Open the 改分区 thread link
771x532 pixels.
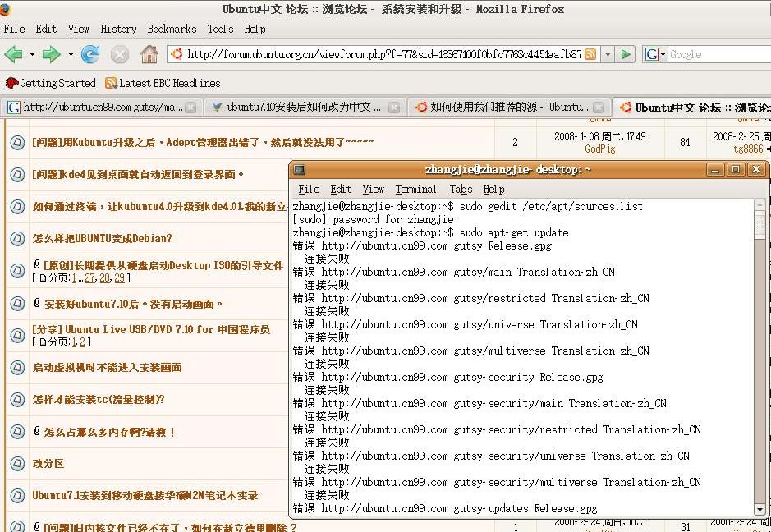coord(48,464)
